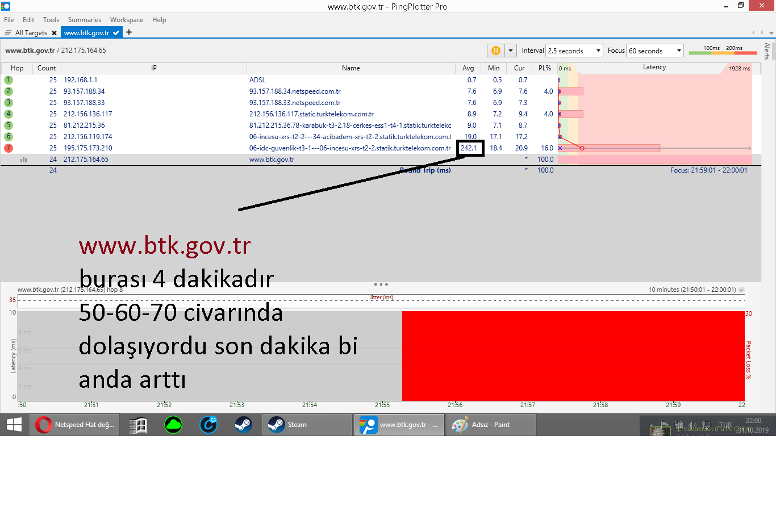
Task: Open the Workspace menu
Action: coord(127,20)
